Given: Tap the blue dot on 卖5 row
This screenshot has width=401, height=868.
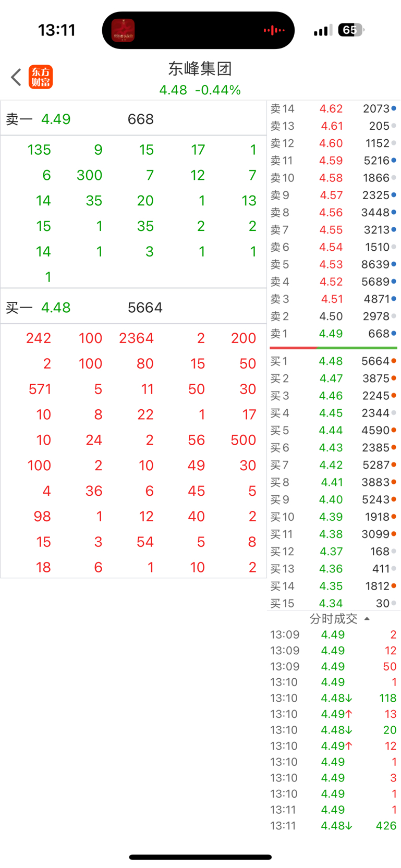Looking at the screenshot, I should point(394,264).
